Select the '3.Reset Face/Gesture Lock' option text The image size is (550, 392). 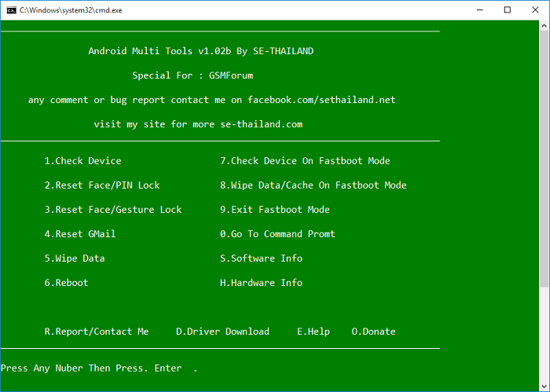tap(113, 210)
